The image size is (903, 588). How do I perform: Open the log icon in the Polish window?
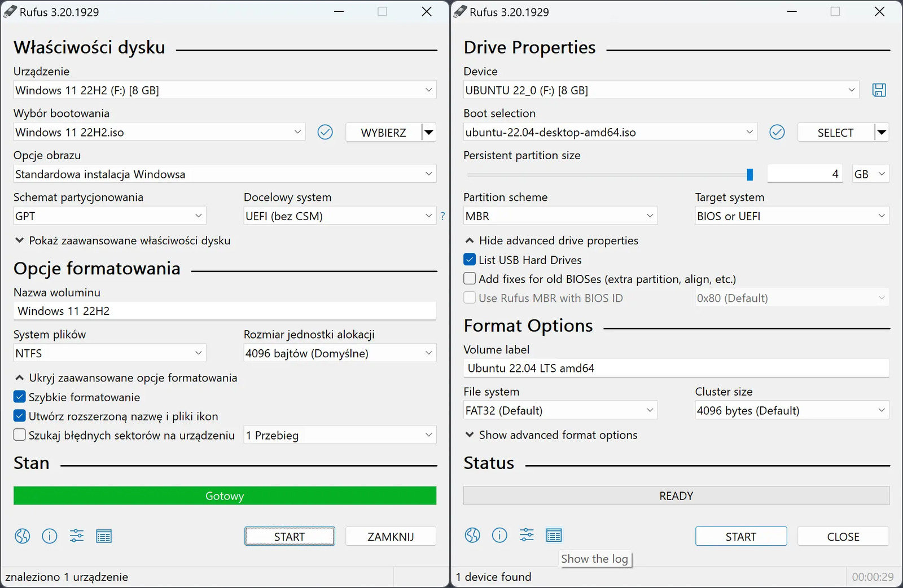[104, 536]
